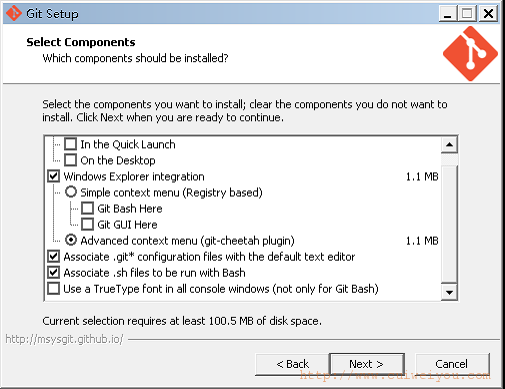
Task: Cancel the Git Setup wizard
Action: (452, 364)
